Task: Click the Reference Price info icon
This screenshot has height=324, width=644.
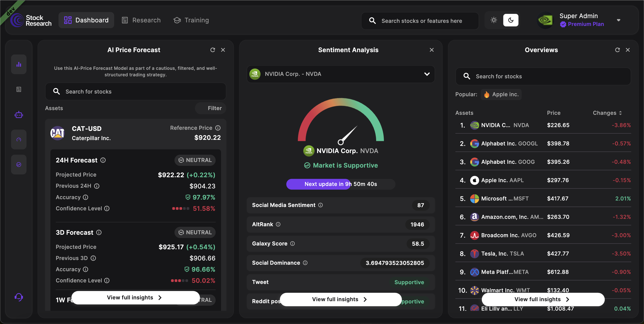Action: (x=218, y=128)
